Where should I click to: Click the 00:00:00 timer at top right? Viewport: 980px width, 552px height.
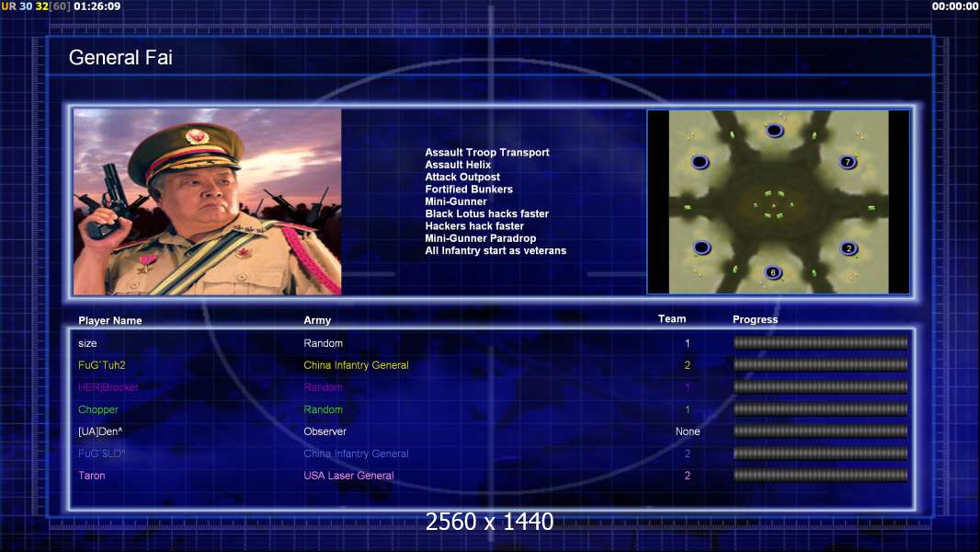point(955,6)
